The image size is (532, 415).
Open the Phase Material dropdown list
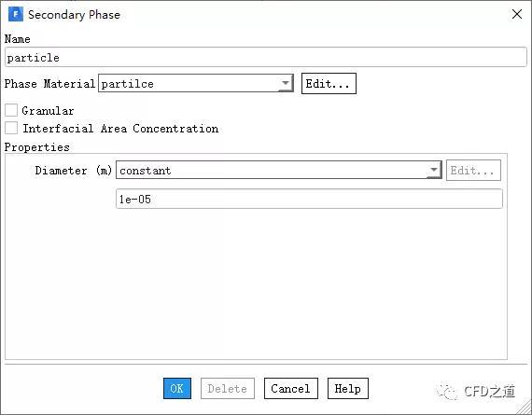196,83
